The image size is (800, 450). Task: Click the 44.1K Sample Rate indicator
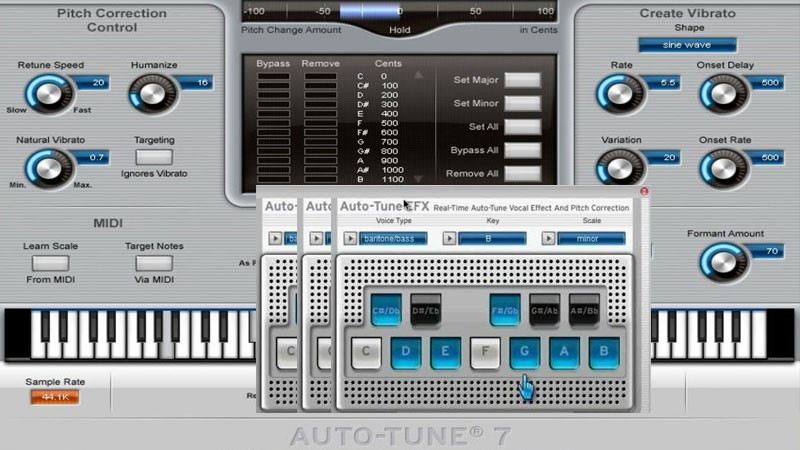tap(55, 397)
